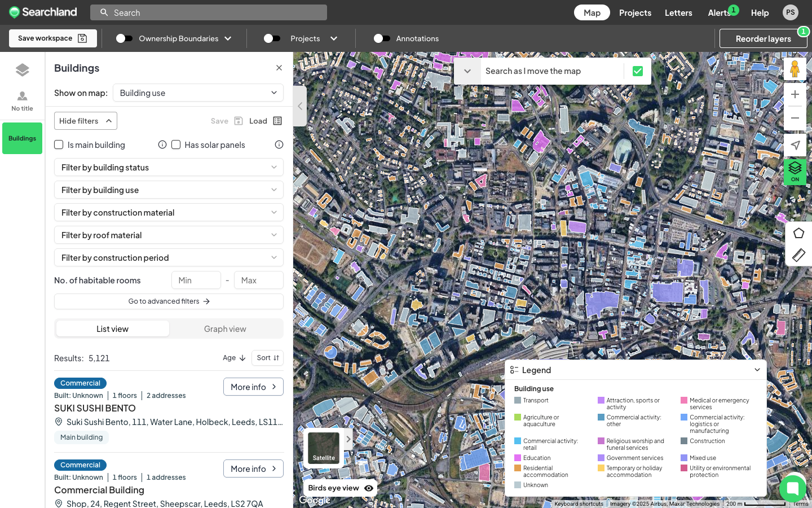The image size is (812, 508).
Task: Click the locate me arrow icon
Action: (x=795, y=145)
